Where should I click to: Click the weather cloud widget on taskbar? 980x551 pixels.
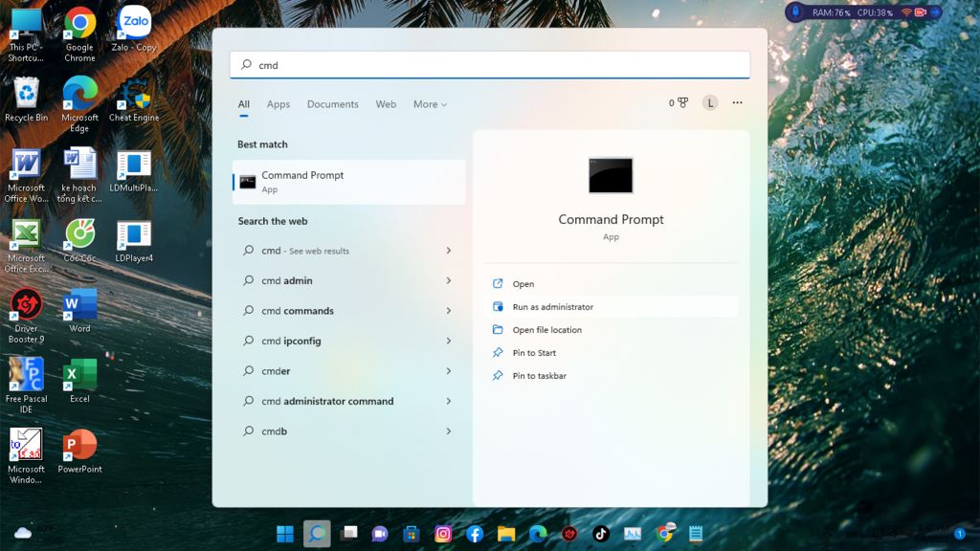pos(23,532)
